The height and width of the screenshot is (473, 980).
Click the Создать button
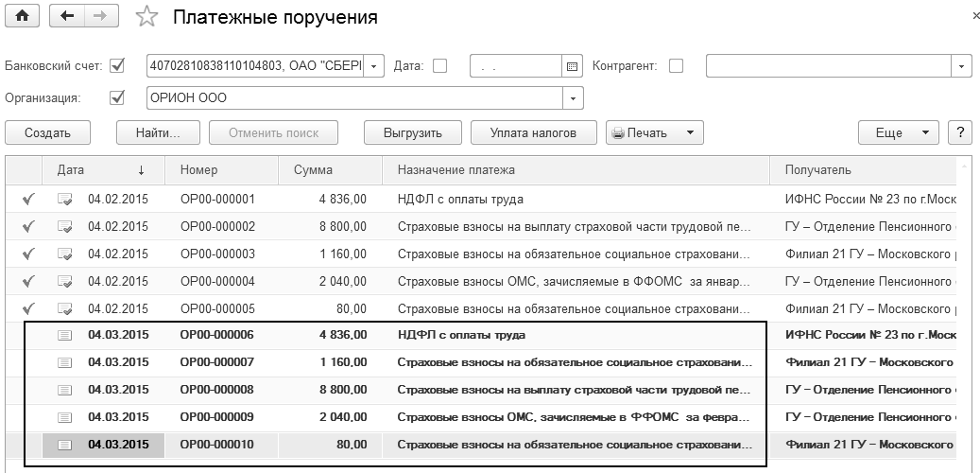pyautogui.click(x=48, y=132)
